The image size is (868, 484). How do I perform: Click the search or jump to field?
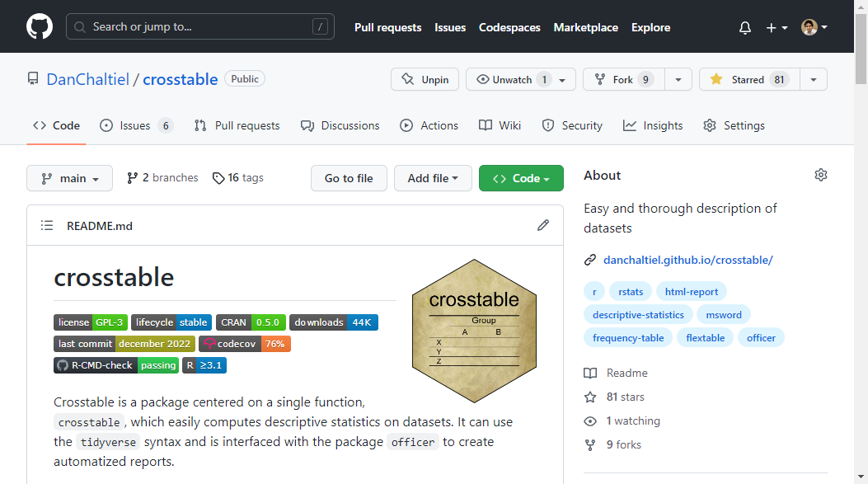(199, 26)
